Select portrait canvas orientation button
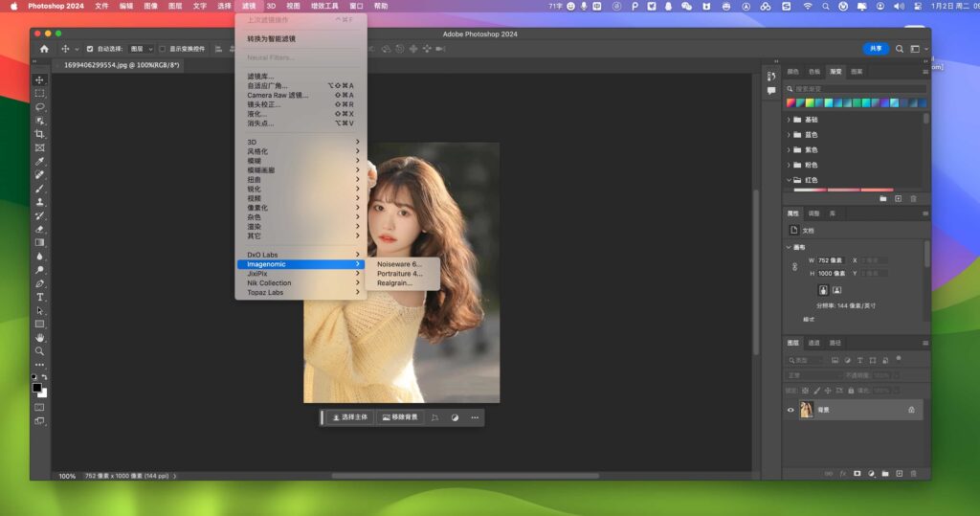The width and height of the screenshot is (980, 516). point(823,290)
